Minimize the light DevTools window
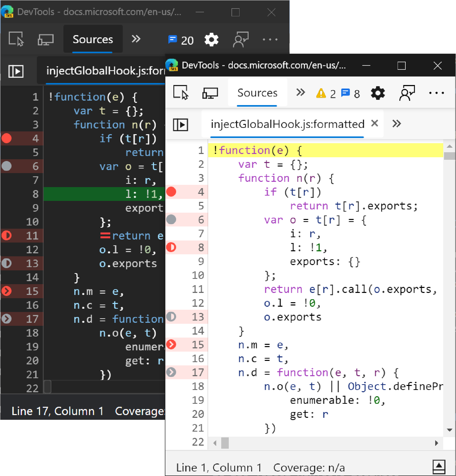456x476 pixels. 366,65
